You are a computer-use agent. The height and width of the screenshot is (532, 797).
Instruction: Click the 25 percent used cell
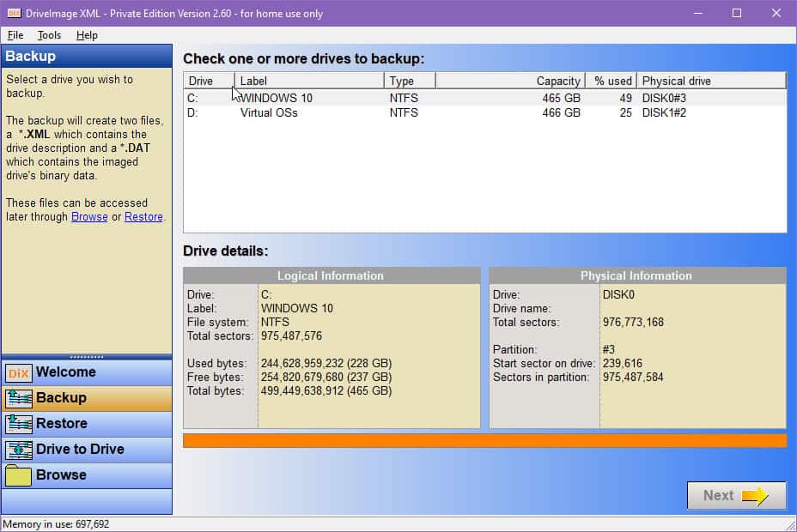626,112
